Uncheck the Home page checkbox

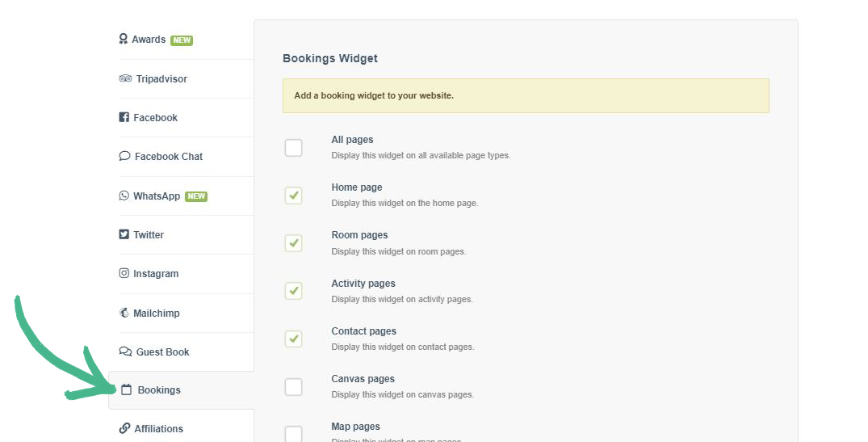[x=293, y=196]
